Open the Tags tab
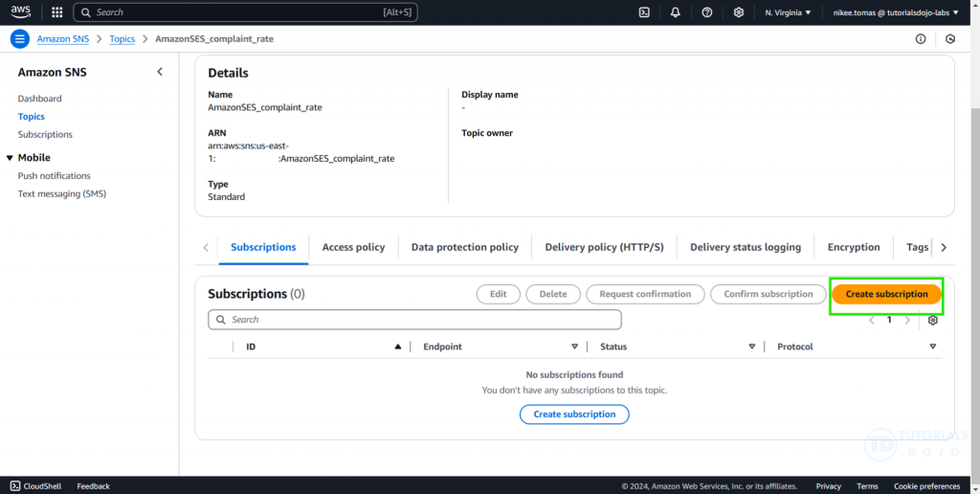Image resolution: width=980 pixels, height=494 pixels. pyautogui.click(x=917, y=247)
